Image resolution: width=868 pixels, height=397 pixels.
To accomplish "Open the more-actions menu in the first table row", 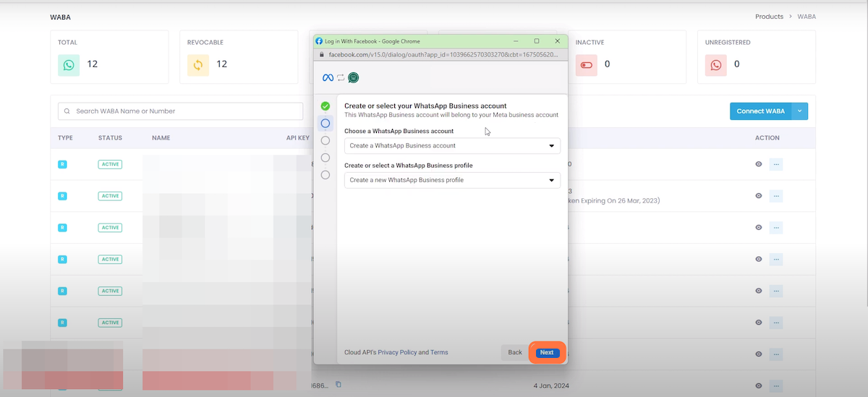I will click(776, 164).
